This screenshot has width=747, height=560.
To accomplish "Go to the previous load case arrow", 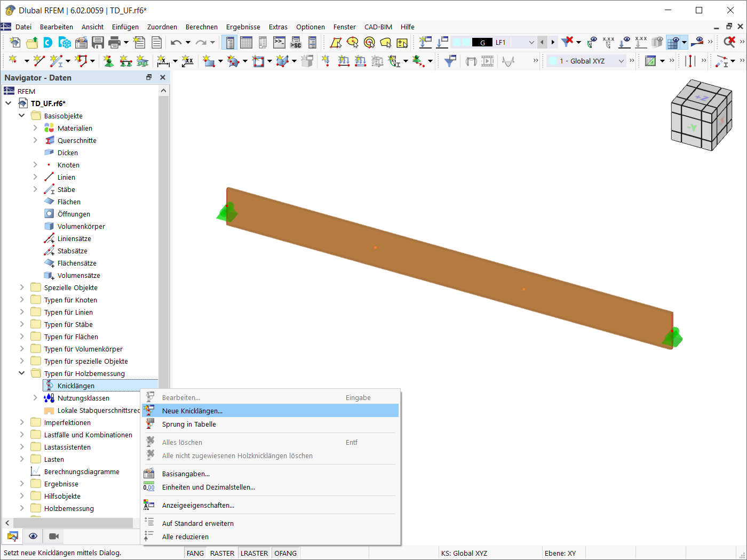I will [542, 42].
